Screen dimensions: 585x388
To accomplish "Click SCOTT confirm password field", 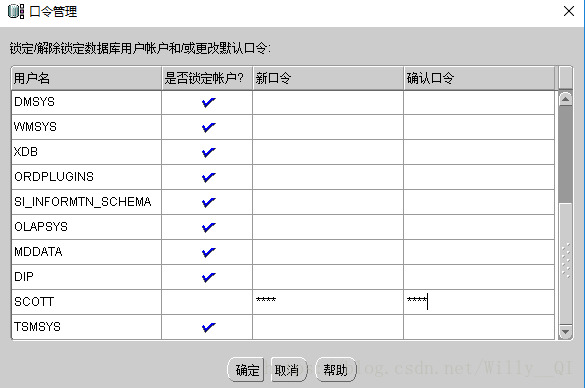I will click(479, 302).
